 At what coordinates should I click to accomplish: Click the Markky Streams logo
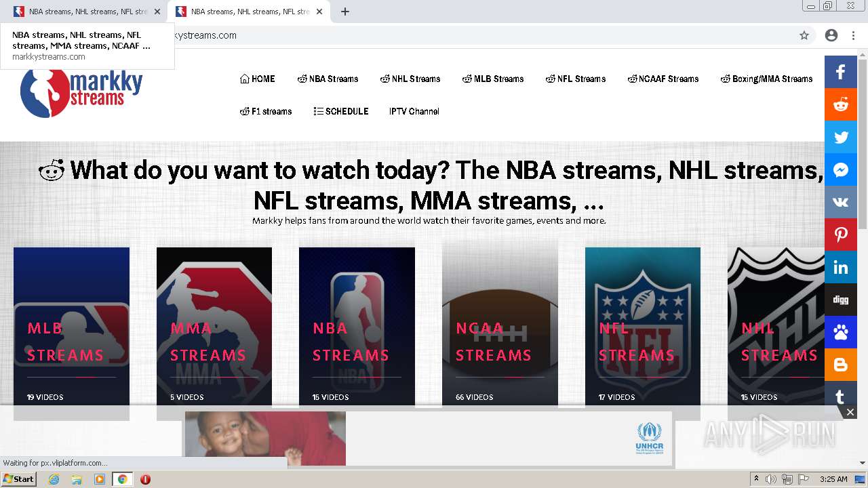click(x=81, y=93)
